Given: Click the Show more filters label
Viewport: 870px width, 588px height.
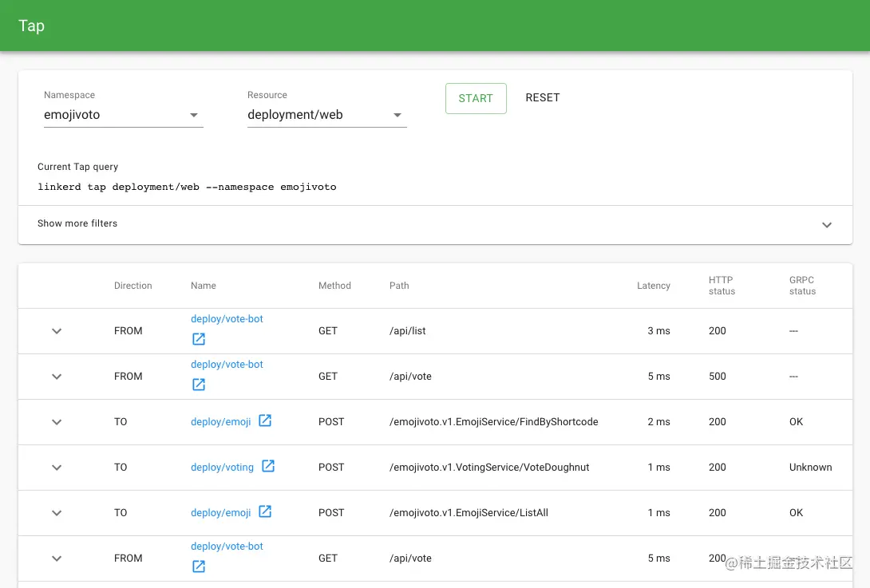Looking at the screenshot, I should coord(77,223).
